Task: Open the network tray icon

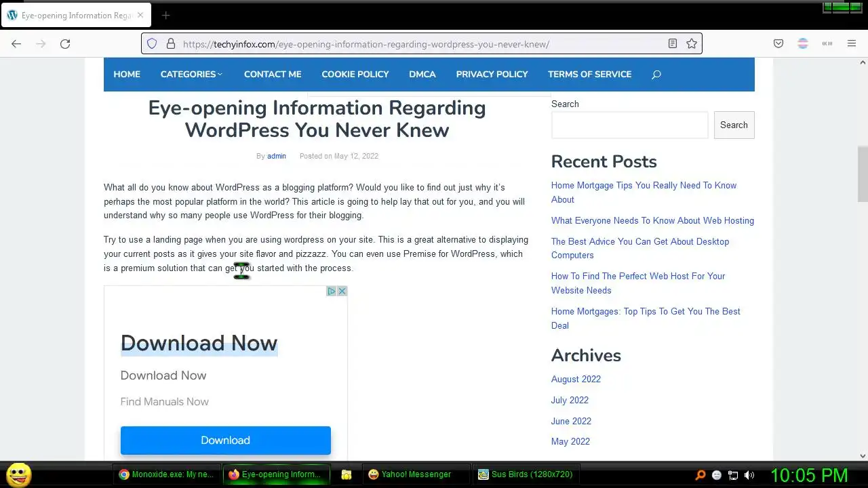Action: pos(733,475)
